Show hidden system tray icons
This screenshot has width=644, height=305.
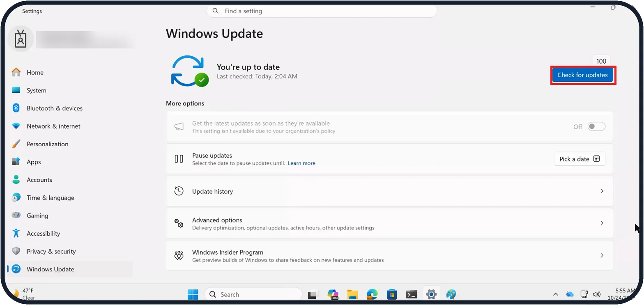click(x=555, y=294)
